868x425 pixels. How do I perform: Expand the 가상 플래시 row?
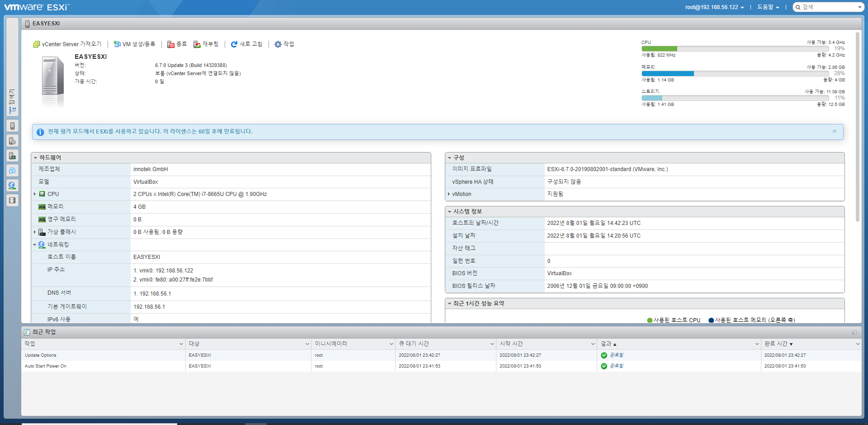(35, 232)
